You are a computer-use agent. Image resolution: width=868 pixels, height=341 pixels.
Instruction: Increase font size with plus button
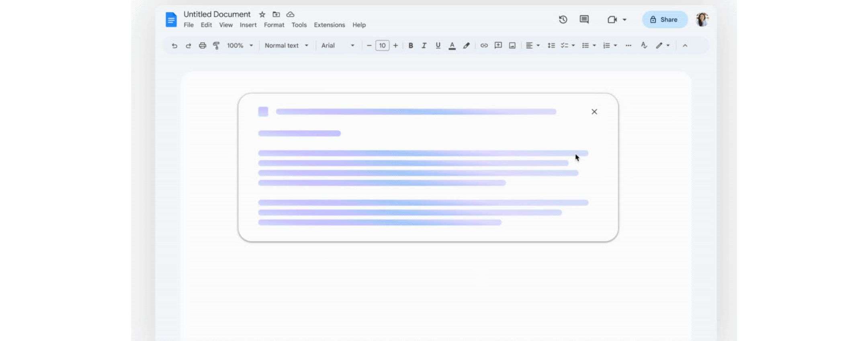[x=396, y=45]
